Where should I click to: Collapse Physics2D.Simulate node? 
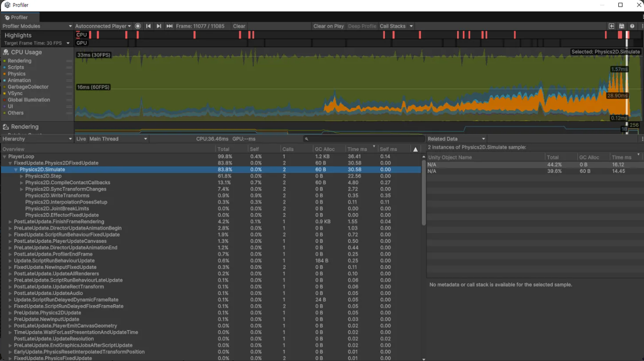[16, 170]
